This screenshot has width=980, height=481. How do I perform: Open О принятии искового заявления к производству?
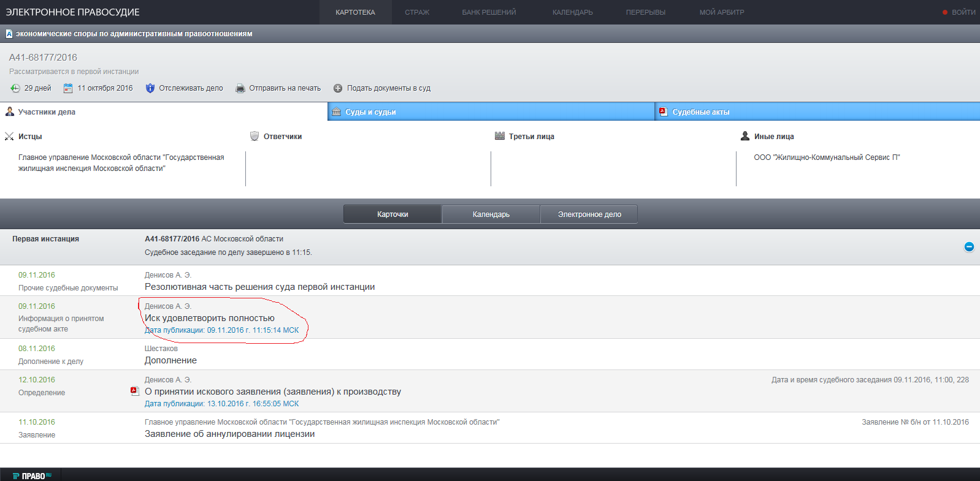click(273, 392)
